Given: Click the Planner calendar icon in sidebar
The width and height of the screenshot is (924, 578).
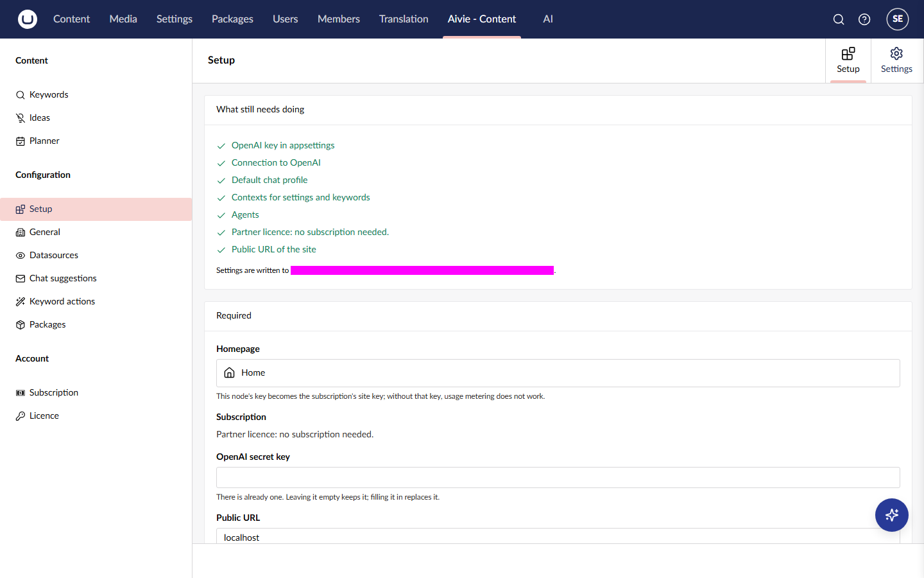Looking at the screenshot, I should (21, 141).
